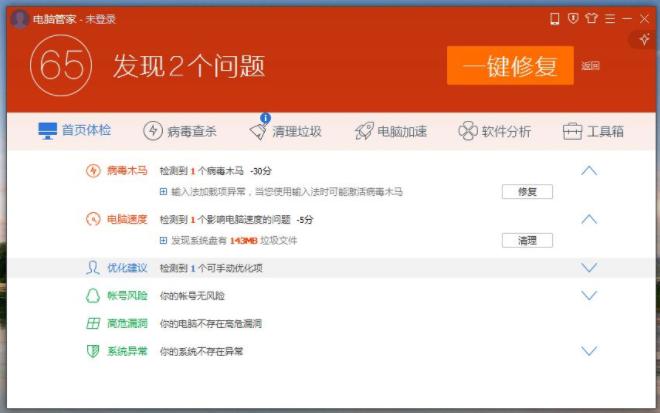Click title text 电脑管家 - 未登录
This screenshot has height=413, width=660.
pos(74,19)
